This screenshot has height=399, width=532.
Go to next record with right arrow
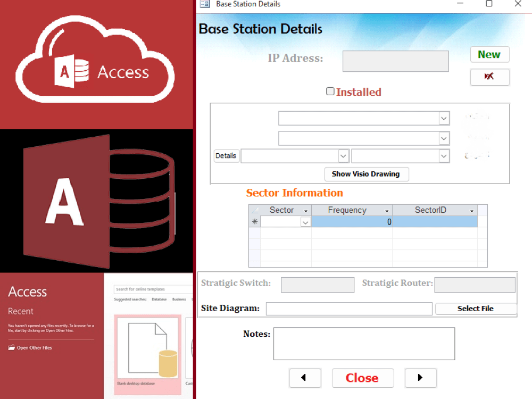coord(420,378)
